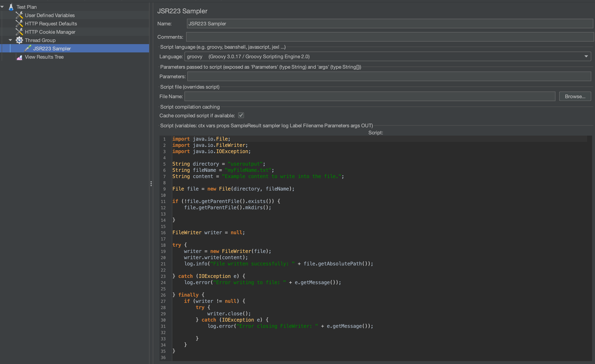Select HTTP Request Defaults tree item

(51, 24)
